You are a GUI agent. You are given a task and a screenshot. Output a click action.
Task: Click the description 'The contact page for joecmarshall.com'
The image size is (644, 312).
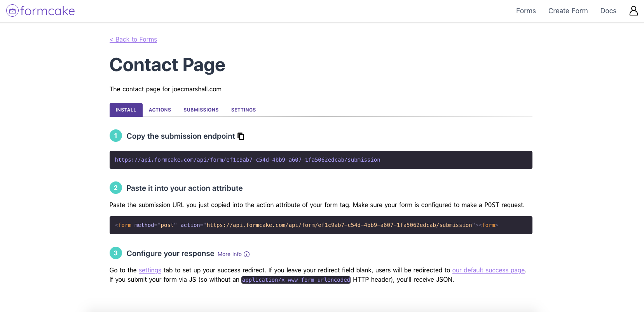coord(166,89)
